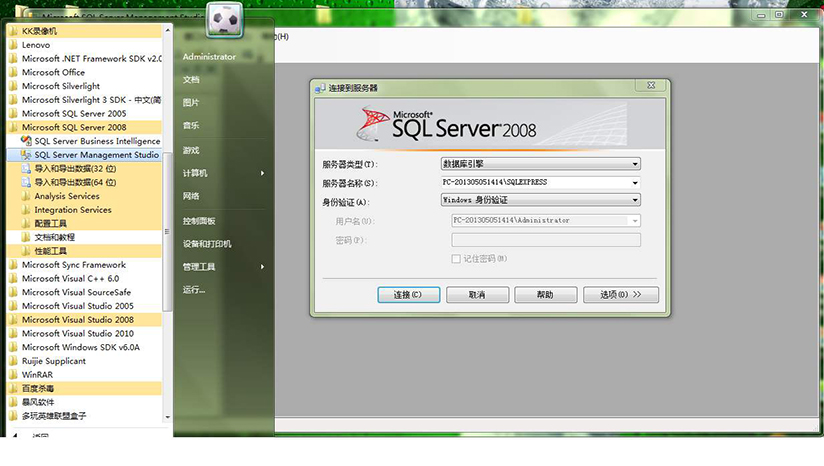Open Microsoft Silverlight 3 SDK folder
This screenshot has width=824, height=466.
[x=84, y=99]
